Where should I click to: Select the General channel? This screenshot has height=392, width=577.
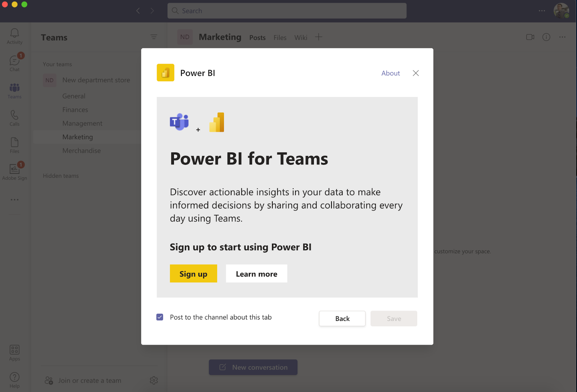[74, 96]
